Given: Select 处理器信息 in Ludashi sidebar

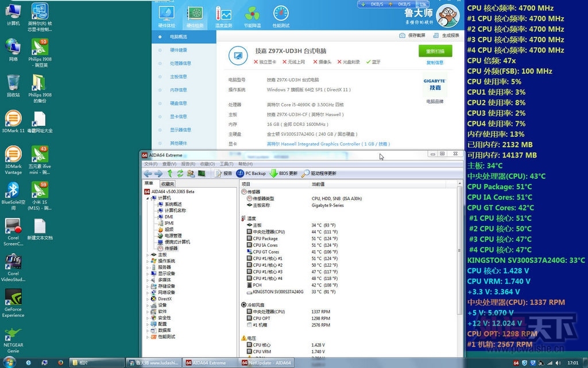Looking at the screenshot, I should click(x=181, y=63).
